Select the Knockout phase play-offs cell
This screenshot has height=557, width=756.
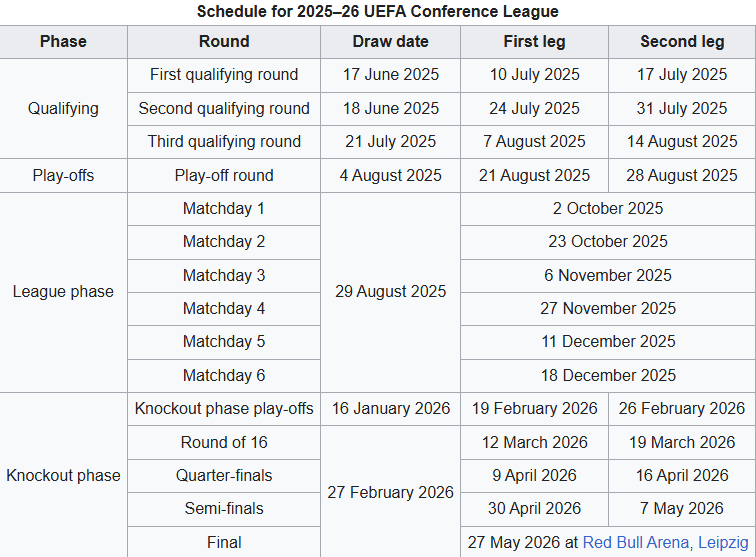point(224,409)
